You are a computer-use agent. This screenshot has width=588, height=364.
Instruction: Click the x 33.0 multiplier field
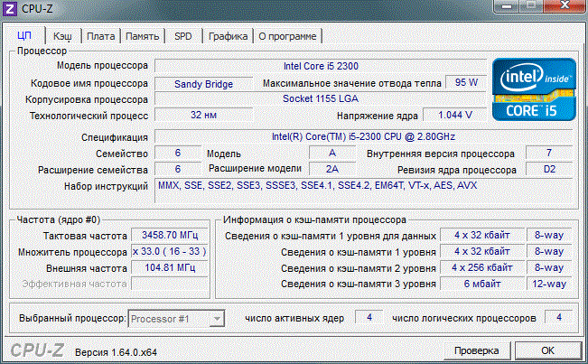(169, 251)
